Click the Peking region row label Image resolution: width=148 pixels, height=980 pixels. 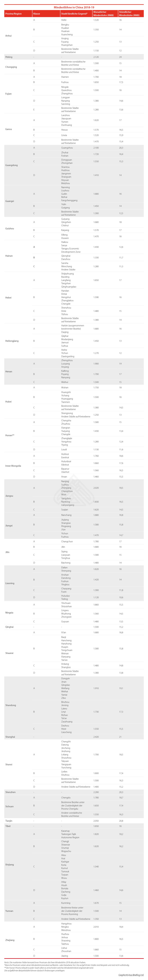9,57
